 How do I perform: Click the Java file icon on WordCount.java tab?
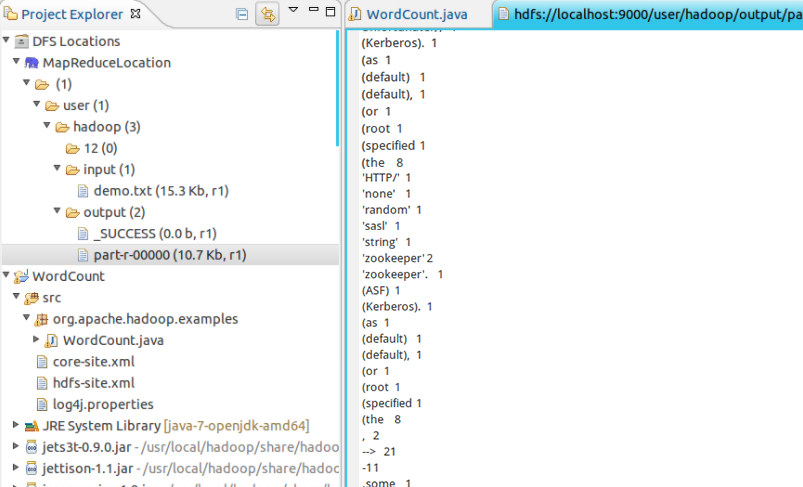coord(354,14)
